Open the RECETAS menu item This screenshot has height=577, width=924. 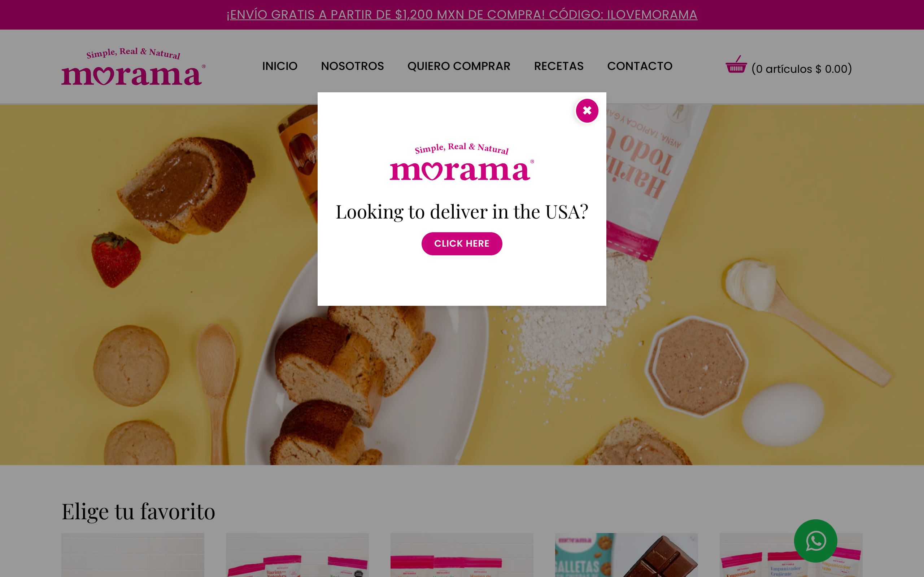point(559,66)
